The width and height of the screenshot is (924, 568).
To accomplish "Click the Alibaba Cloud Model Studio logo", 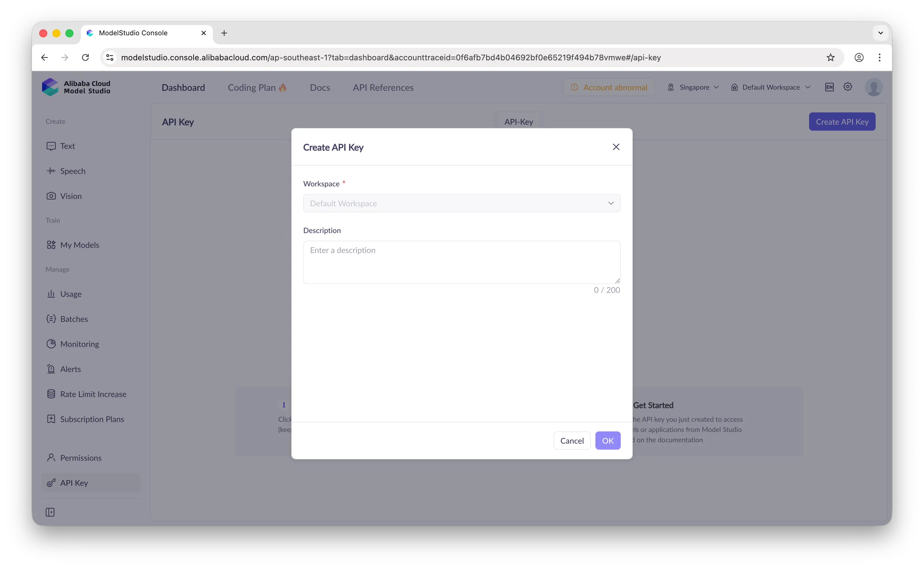I will coord(77,87).
